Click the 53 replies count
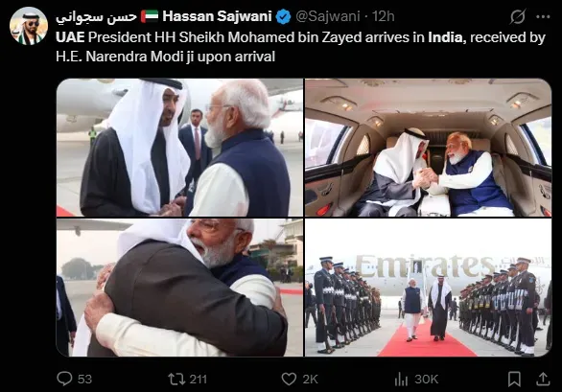This screenshot has height=392, width=562. [x=84, y=380]
